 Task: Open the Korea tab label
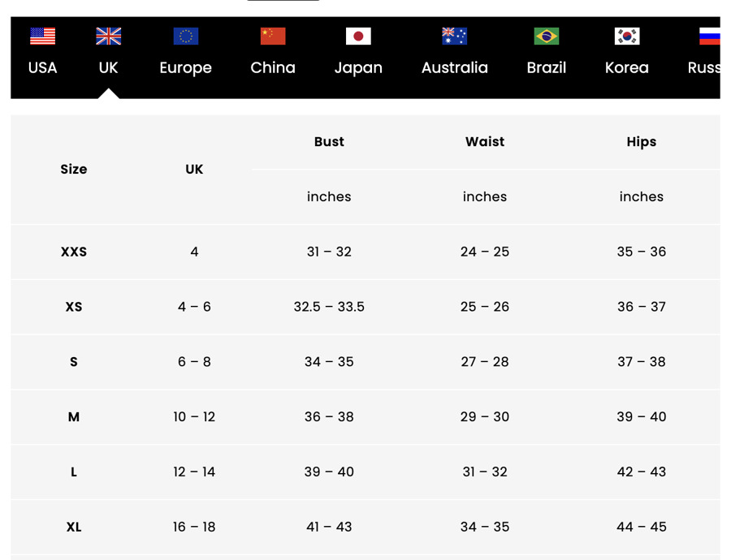[627, 68]
